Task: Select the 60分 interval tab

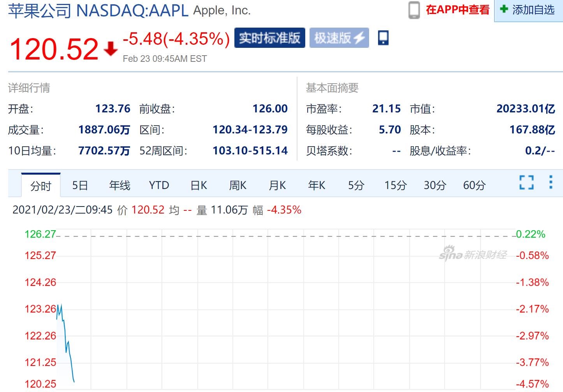Action: click(x=474, y=185)
